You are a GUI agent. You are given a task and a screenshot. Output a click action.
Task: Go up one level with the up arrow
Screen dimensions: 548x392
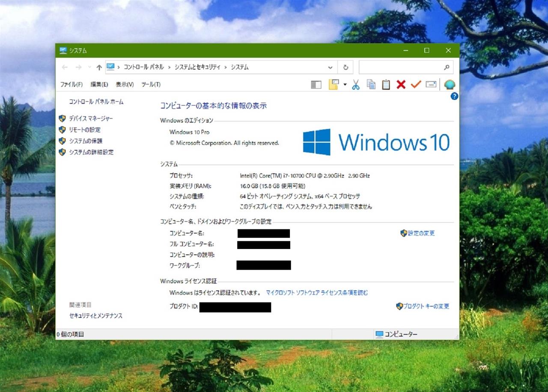click(x=99, y=67)
